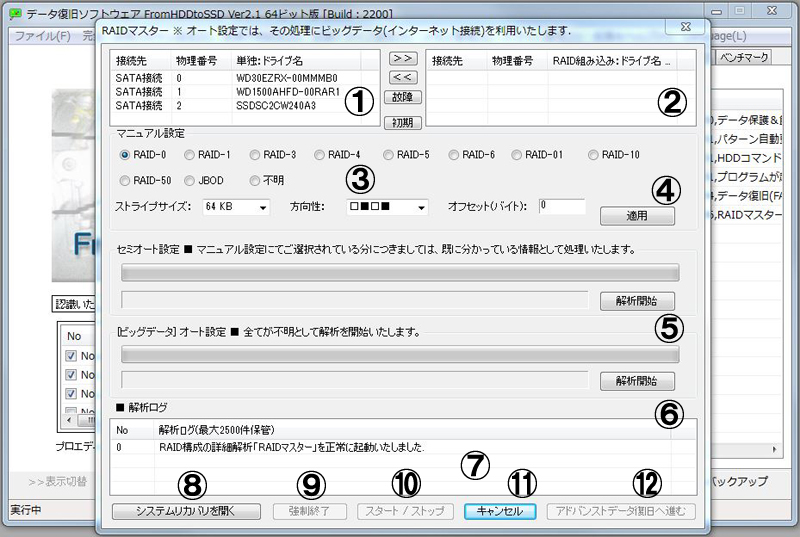Click the 解析ログ(最大2500件保管) column header
The height and width of the screenshot is (537, 800).
click(412, 430)
